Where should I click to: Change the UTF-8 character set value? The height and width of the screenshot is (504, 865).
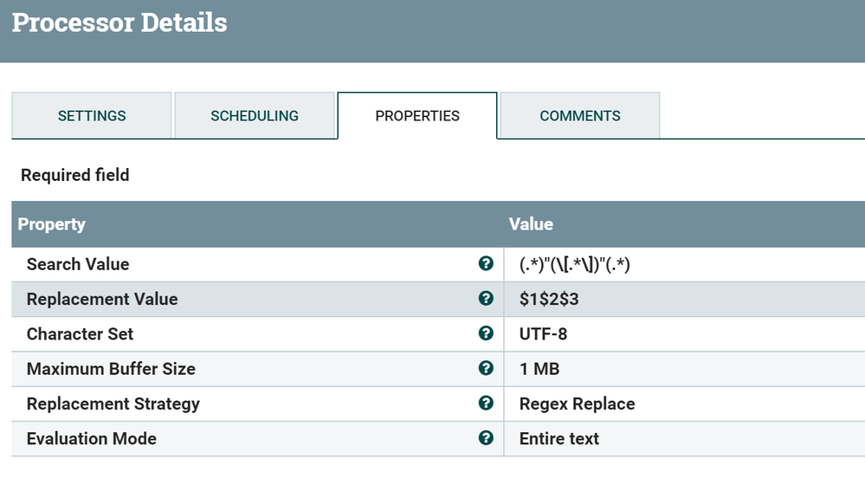544,334
